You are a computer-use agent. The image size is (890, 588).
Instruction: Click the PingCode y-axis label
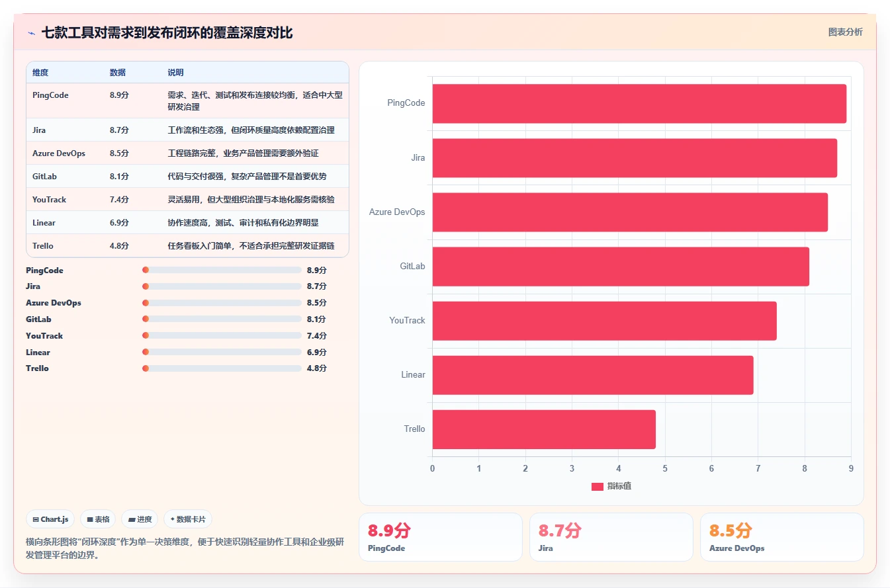406,103
